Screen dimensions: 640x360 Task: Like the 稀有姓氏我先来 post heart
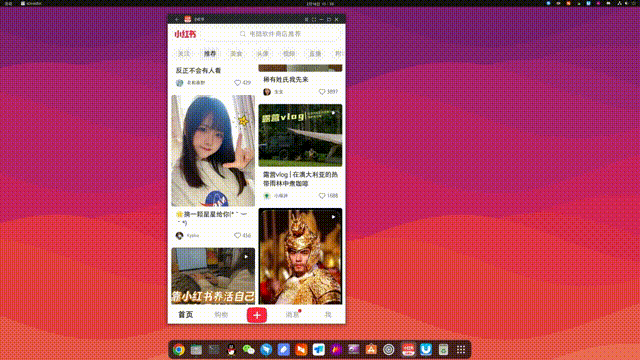pos(322,92)
